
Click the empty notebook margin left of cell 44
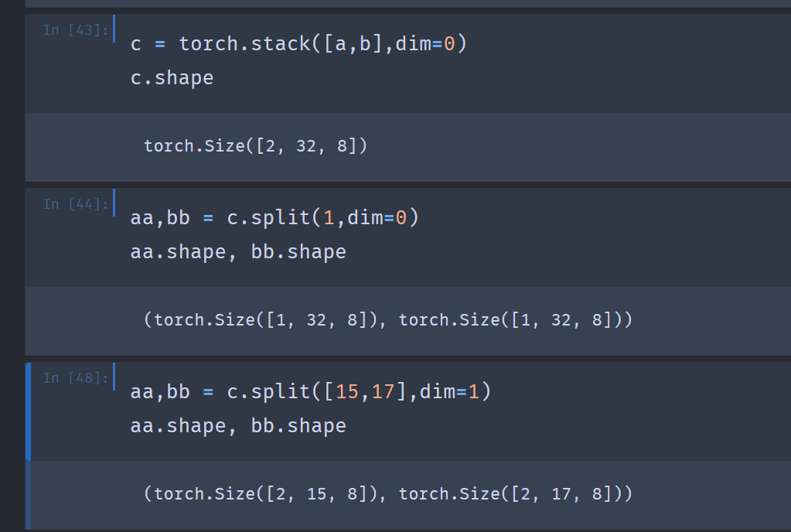pyautogui.click(x=12, y=232)
